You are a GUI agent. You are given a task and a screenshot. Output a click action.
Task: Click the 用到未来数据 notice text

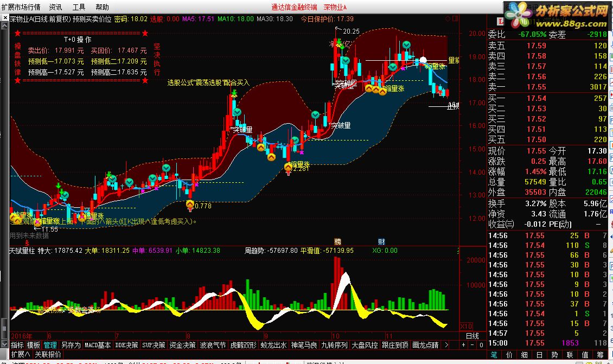(29, 236)
